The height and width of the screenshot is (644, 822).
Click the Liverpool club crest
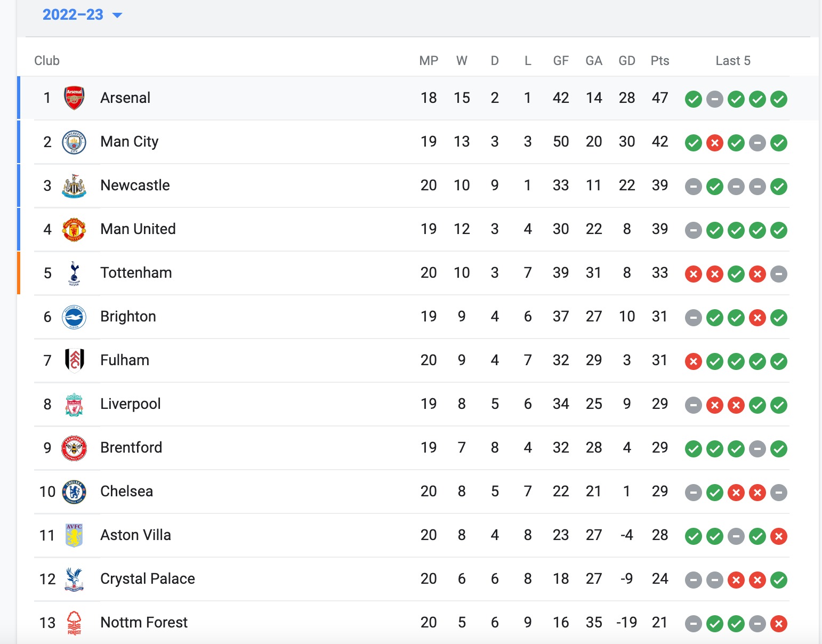74,404
